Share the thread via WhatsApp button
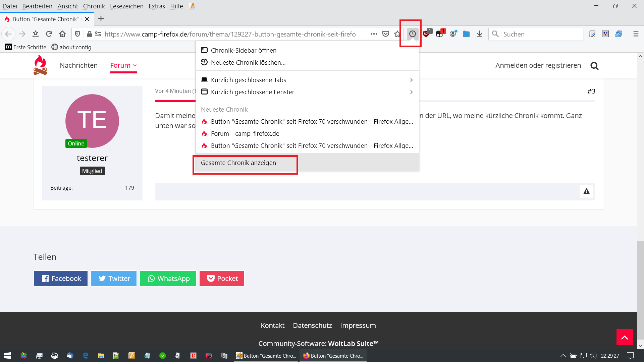644x362 pixels. 168,279
